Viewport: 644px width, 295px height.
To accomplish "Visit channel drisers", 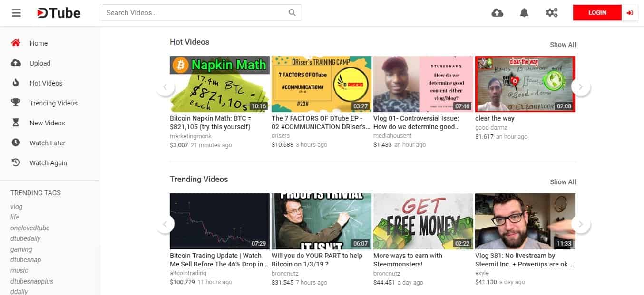I will coord(281,136).
